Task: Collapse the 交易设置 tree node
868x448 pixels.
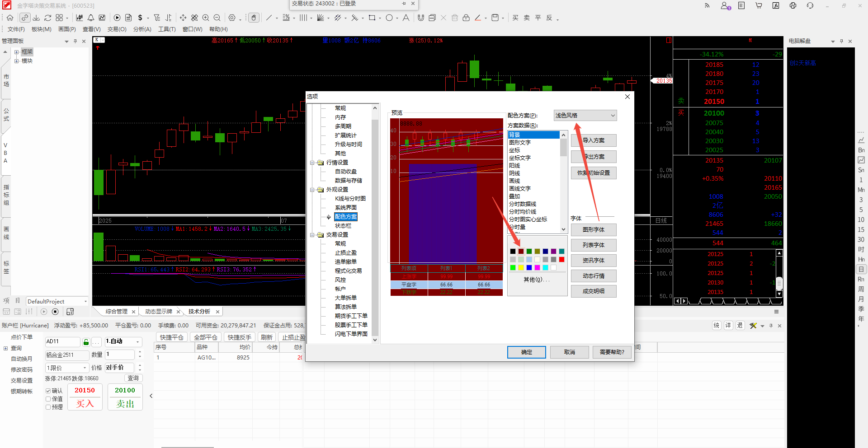Action: [x=312, y=235]
